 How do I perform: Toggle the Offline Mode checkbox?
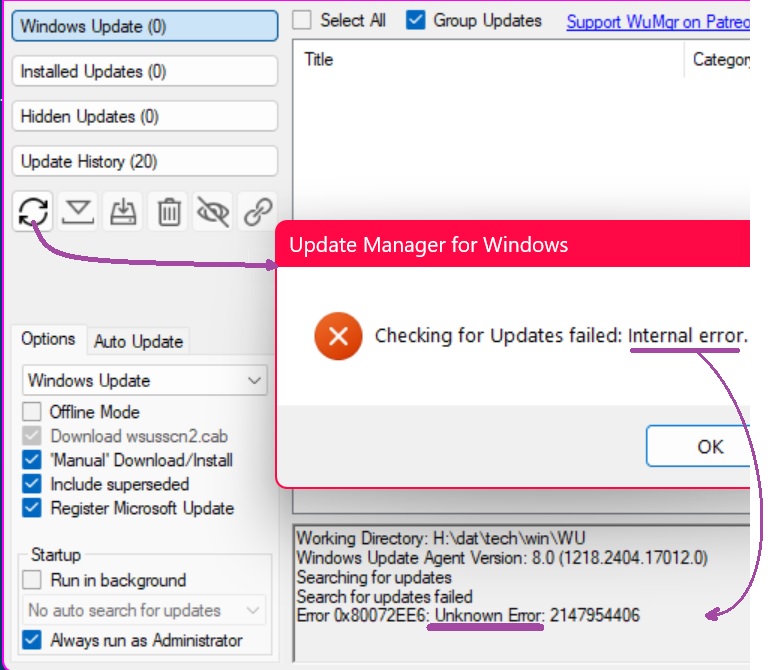tap(33, 412)
